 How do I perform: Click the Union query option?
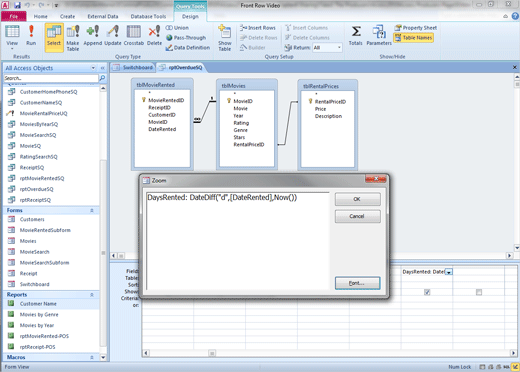[x=177, y=28]
